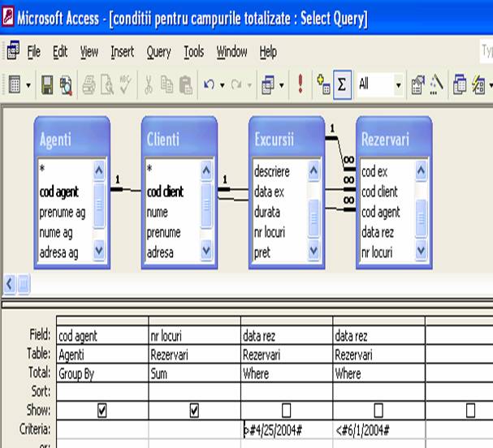Open query Properties from the toolbar
The image size is (493, 448).
419,84
